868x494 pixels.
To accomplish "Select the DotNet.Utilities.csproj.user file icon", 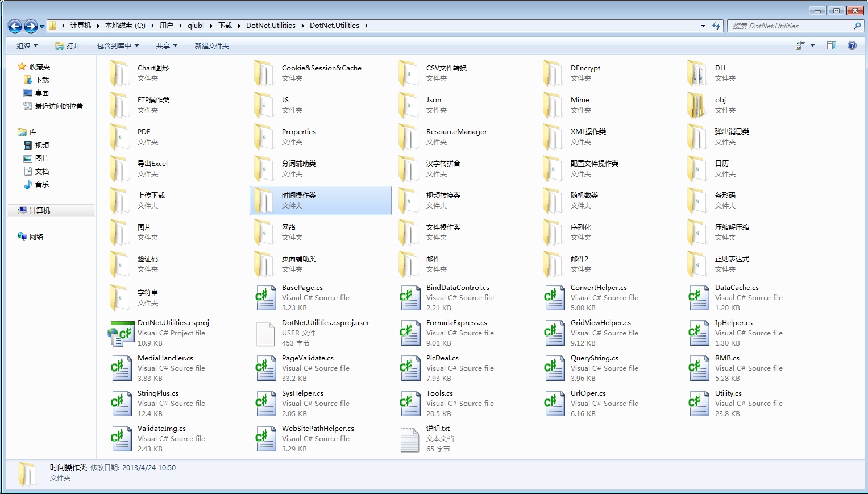I will tap(265, 333).
